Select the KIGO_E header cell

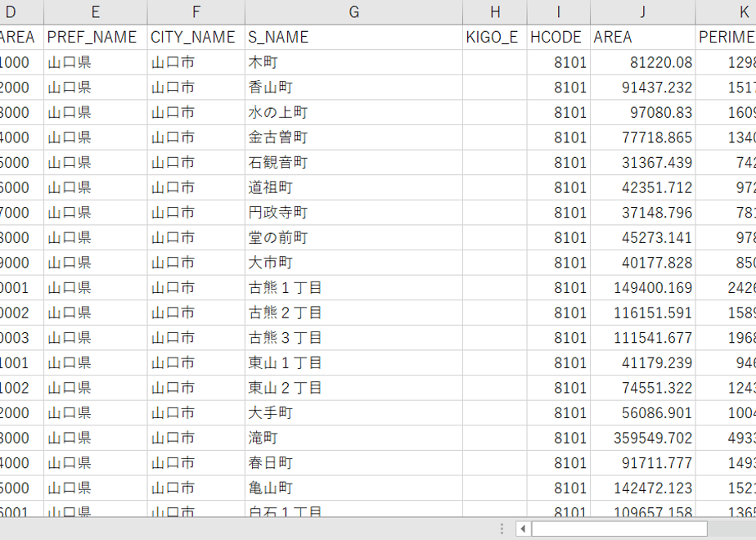[x=495, y=37]
